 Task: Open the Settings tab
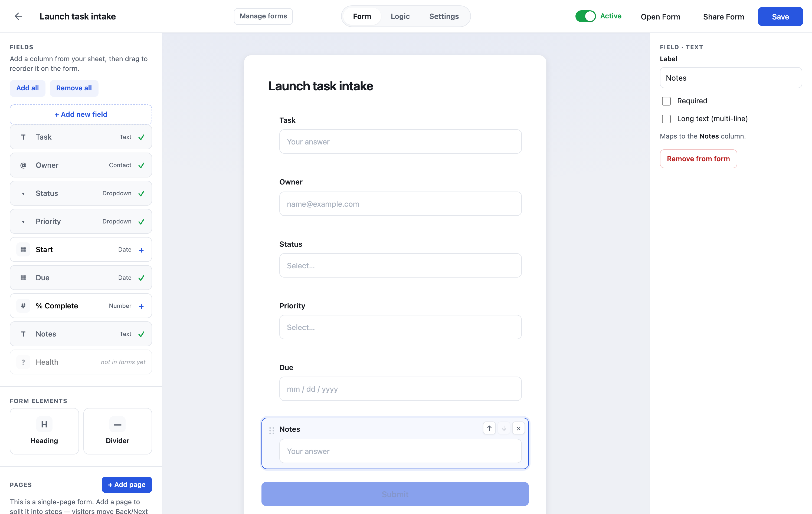[x=444, y=16]
